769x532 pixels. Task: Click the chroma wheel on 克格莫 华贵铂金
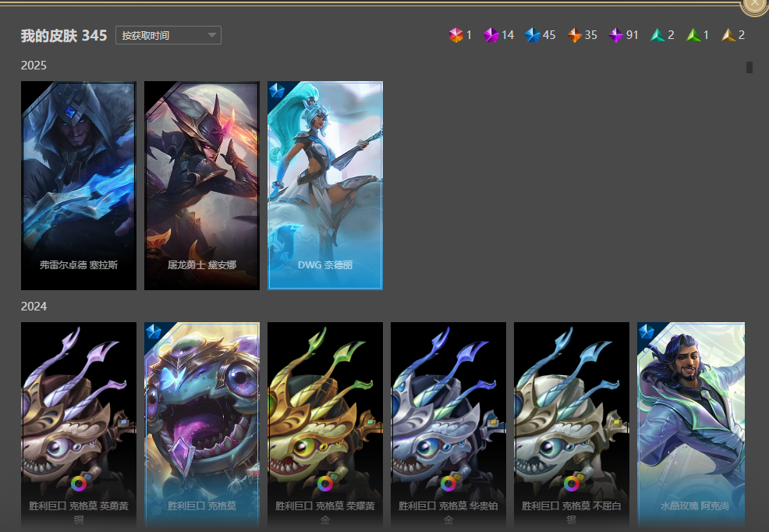click(x=448, y=484)
